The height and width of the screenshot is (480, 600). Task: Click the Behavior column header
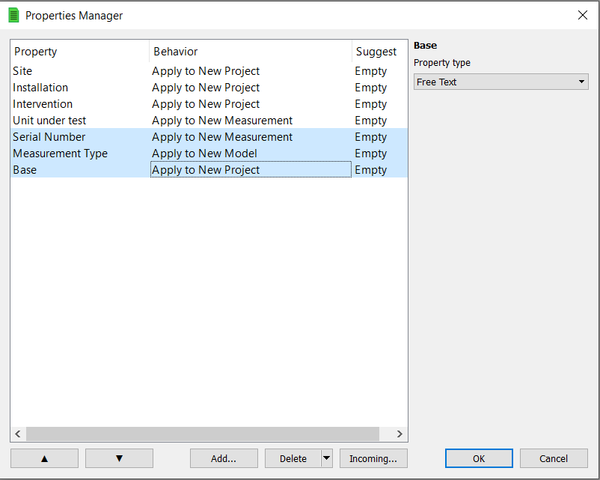pyautogui.click(x=250, y=52)
